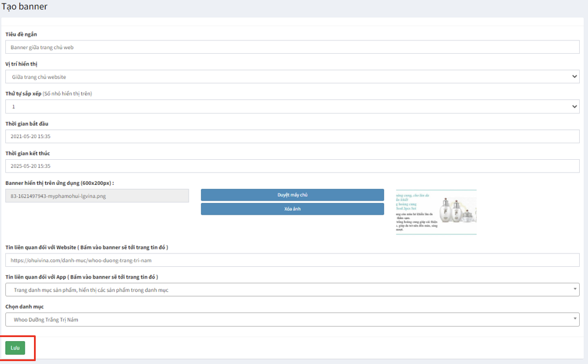Expand the Chọn danh mục dropdown
The width and height of the screenshot is (588, 364).
point(292,320)
